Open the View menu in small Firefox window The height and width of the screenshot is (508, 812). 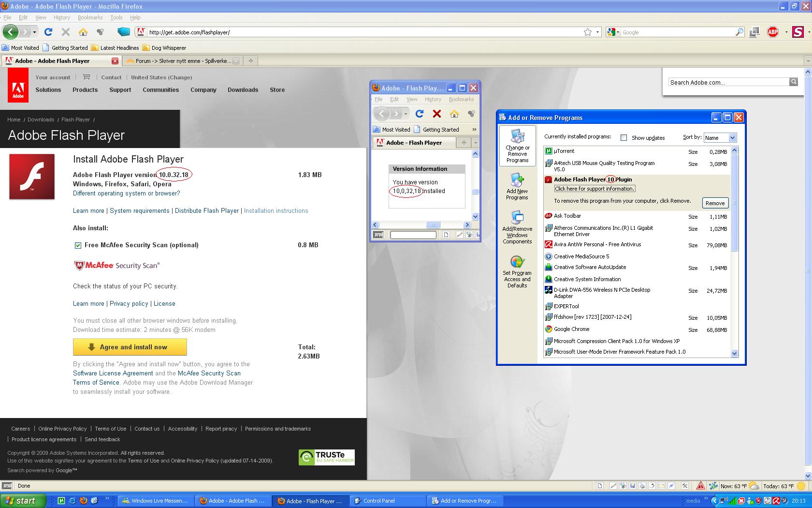pos(412,99)
